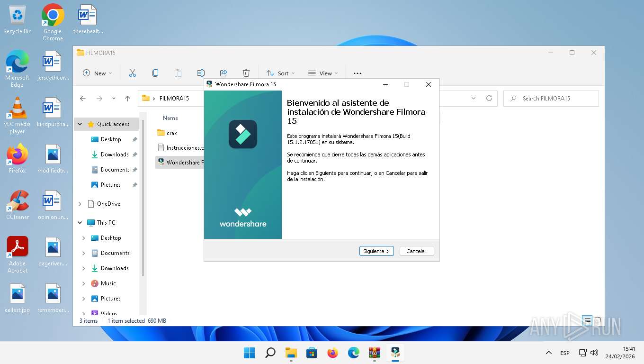Open the New dropdown in Explorer
Screen dimensions: 644x364
[98, 73]
